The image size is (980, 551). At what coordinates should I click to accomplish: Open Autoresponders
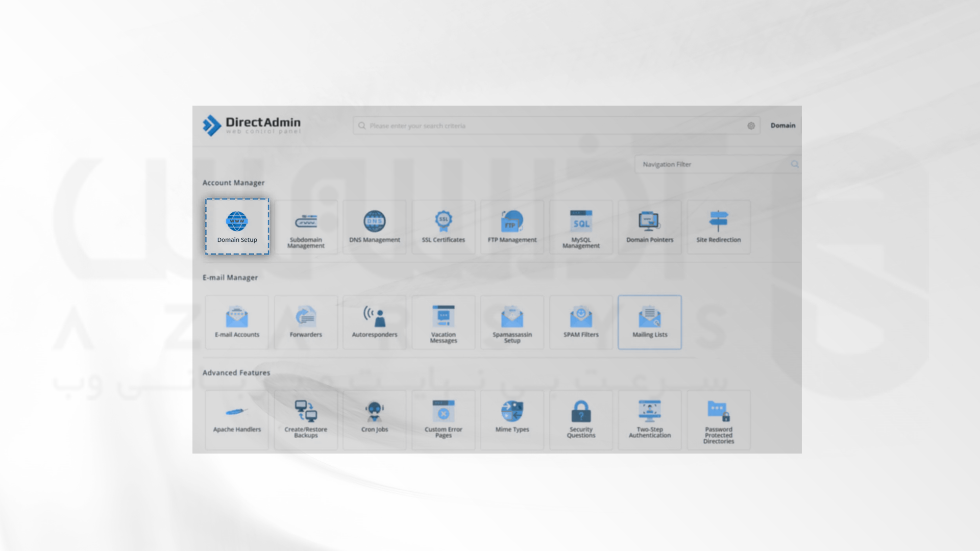(375, 322)
